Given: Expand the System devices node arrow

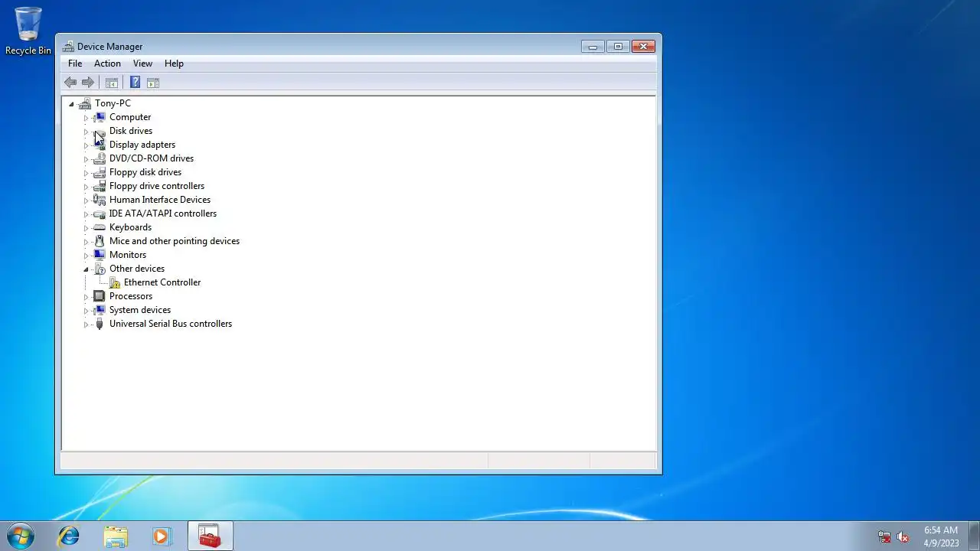Looking at the screenshot, I should click(x=86, y=311).
